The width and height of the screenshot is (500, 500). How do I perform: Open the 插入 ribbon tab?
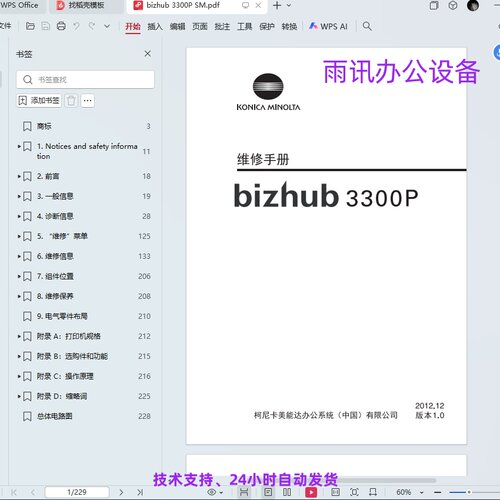(155, 26)
